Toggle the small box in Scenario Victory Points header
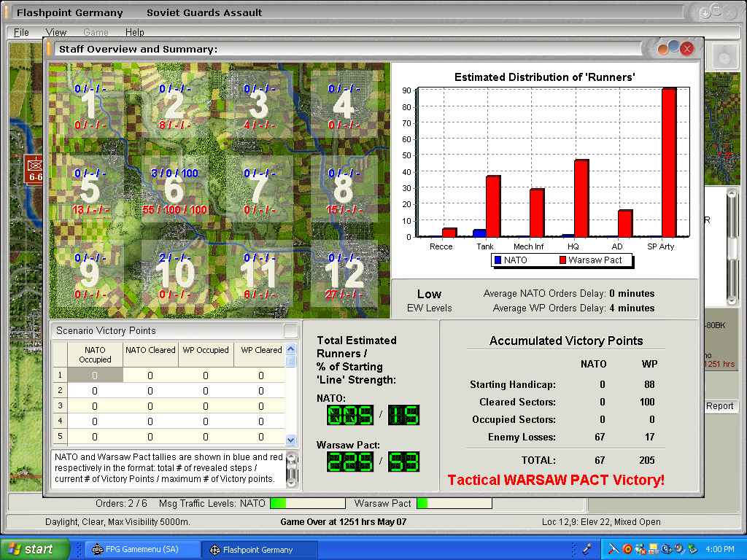747x560 pixels. coord(290,330)
